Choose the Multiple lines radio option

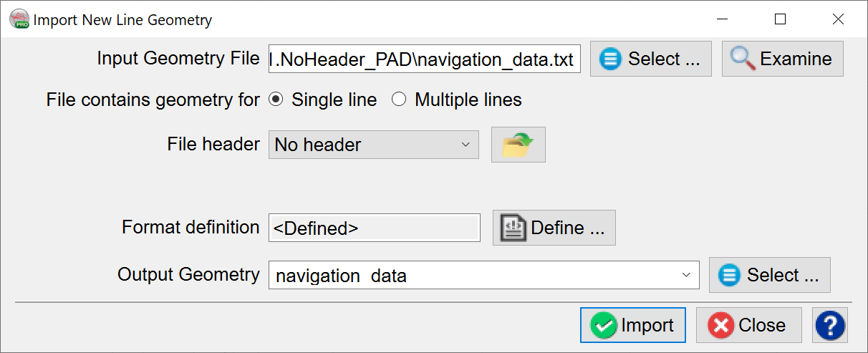(399, 100)
